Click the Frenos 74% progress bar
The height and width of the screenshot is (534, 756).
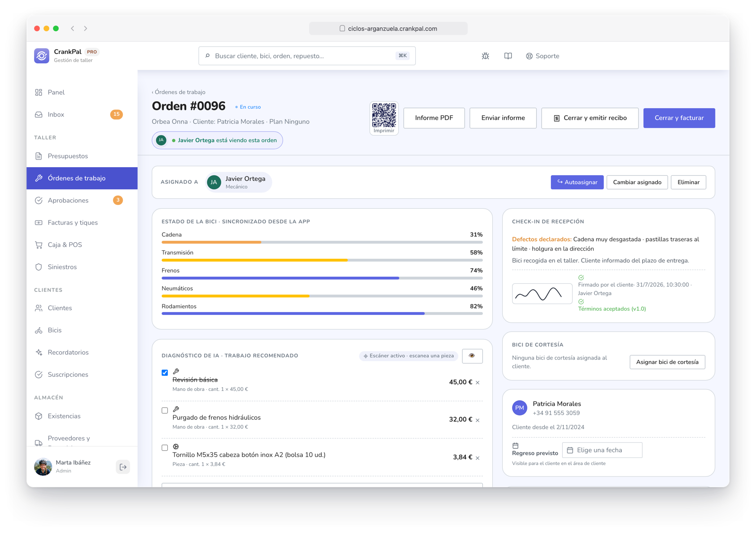322,278
